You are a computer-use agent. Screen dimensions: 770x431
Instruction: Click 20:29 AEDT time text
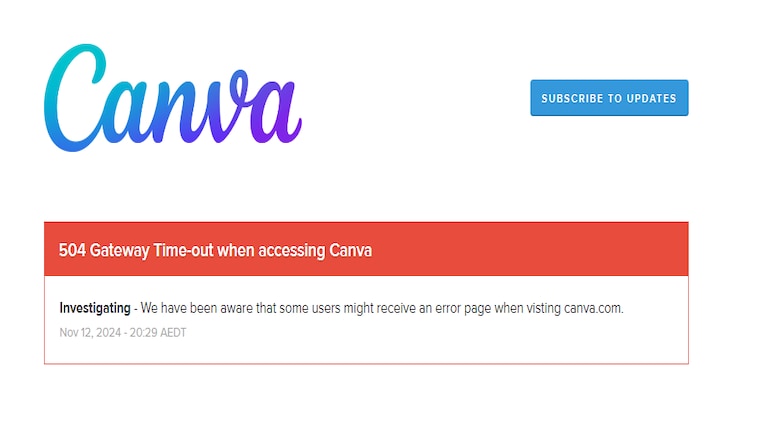click(158, 333)
